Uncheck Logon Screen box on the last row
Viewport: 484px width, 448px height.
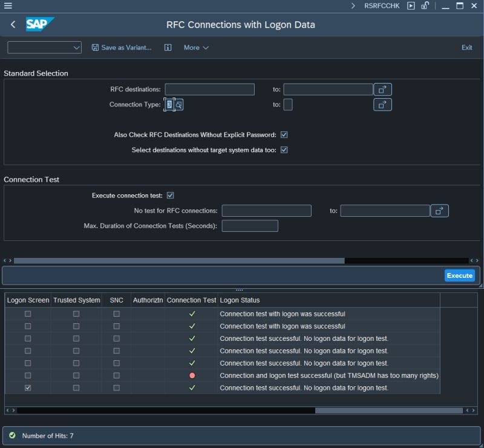coord(27,387)
